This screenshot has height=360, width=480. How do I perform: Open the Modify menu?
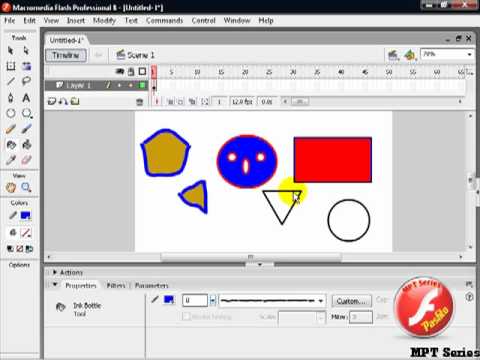click(104, 21)
